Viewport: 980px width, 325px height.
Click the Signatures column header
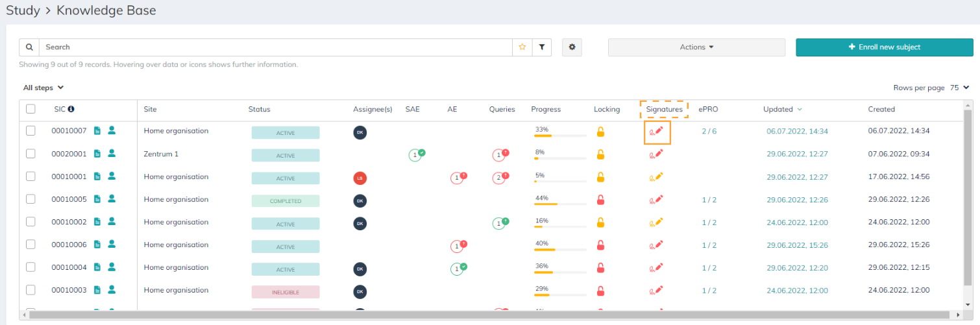click(x=664, y=110)
